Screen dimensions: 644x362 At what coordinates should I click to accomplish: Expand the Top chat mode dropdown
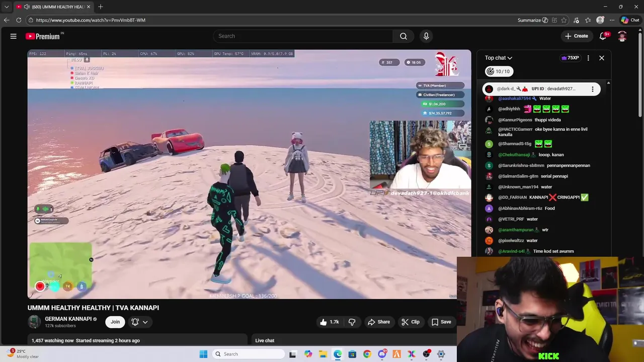click(499, 58)
